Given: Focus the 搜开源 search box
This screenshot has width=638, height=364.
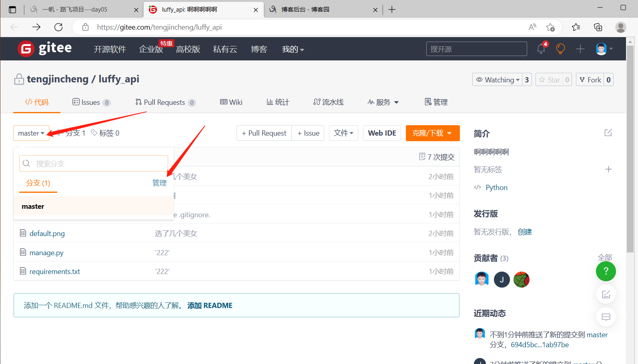Looking at the screenshot, I should (477, 49).
